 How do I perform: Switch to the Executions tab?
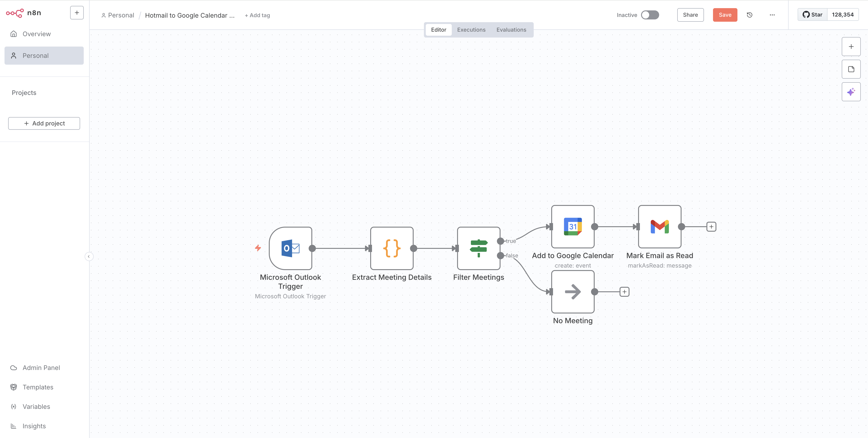tap(471, 30)
